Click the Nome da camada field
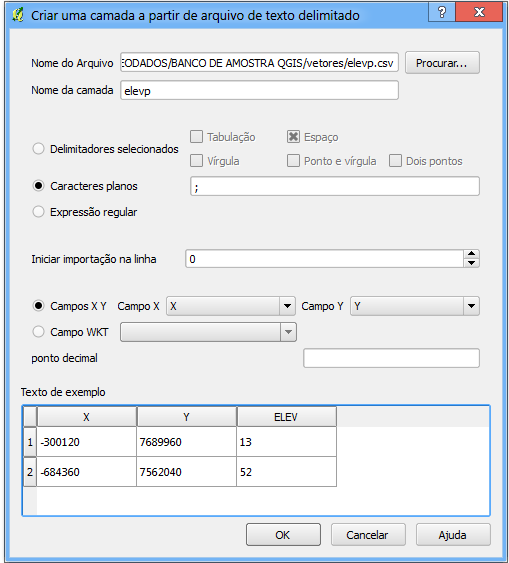This screenshot has height=563, width=509. (x=259, y=90)
